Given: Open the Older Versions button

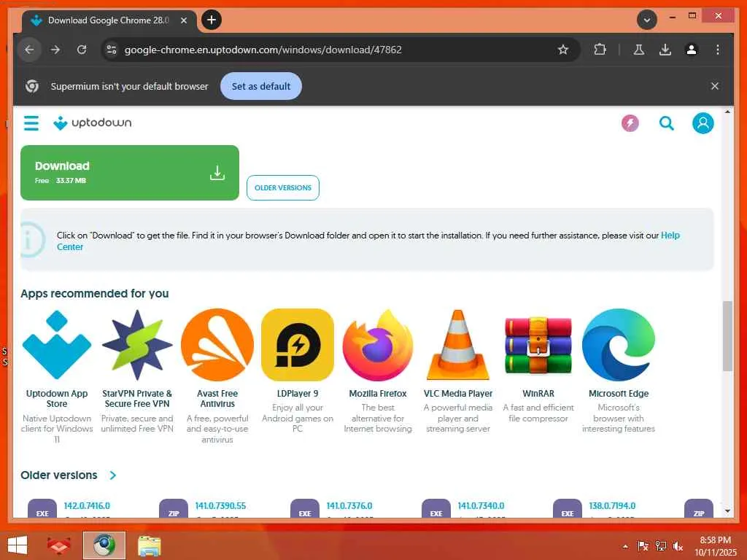Looking at the screenshot, I should coord(283,187).
